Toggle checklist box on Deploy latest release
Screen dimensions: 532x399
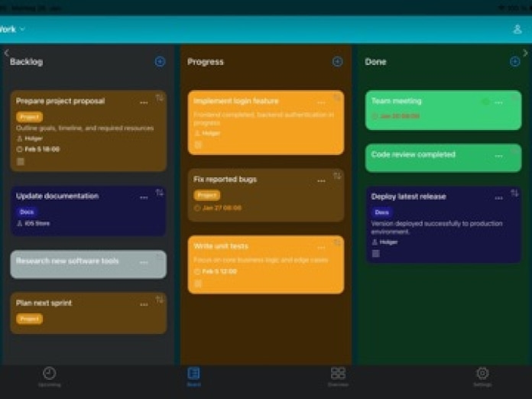[376, 254]
